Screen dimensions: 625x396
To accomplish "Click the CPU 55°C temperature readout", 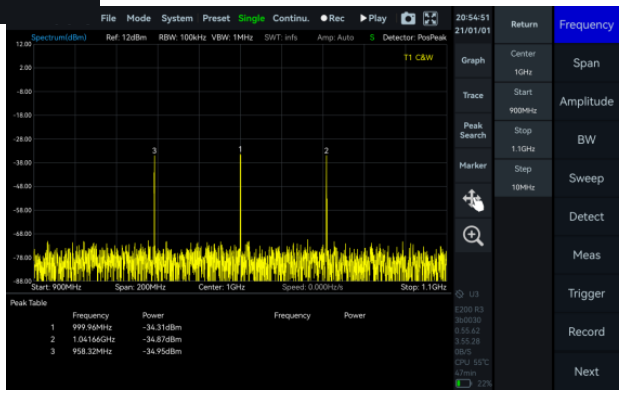I will [x=472, y=363].
